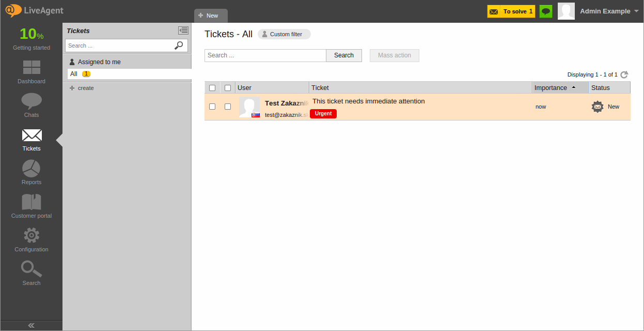
Task: Click the Search button
Action: tap(344, 55)
